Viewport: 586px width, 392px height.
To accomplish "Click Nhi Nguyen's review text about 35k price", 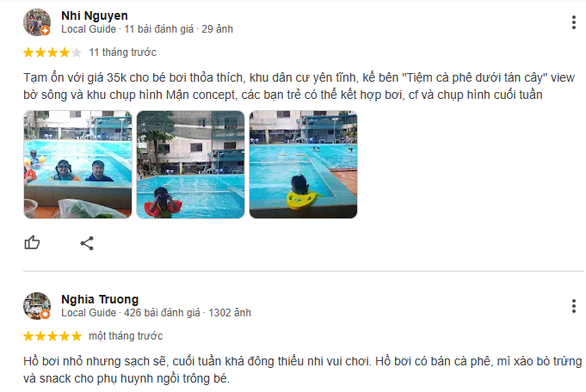I will (299, 86).
